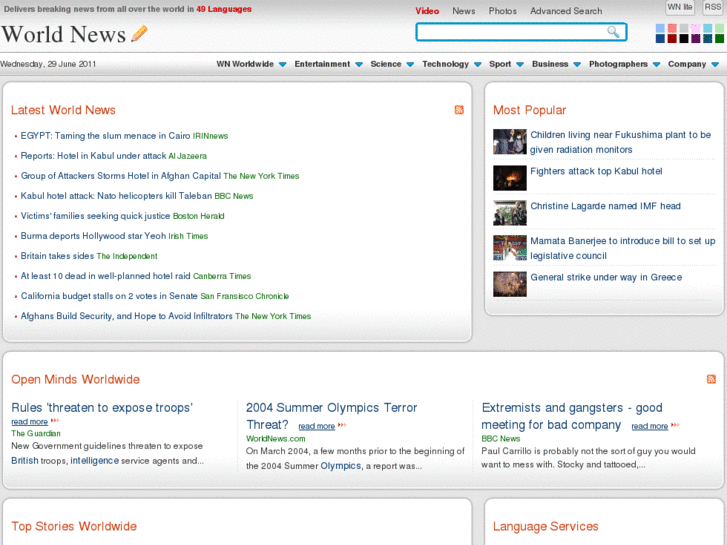The height and width of the screenshot is (545, 727).
Task: Open 'California budget stalls on 2 votes' story
Action: 109,295
